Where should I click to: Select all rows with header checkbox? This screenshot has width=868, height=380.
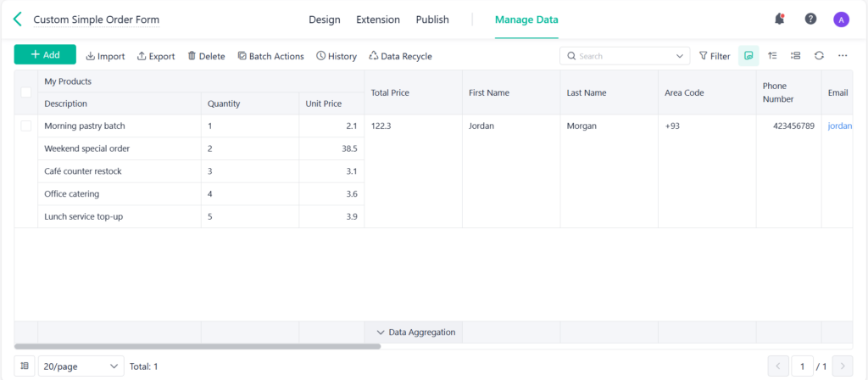pyautogui.click(x=26, y=92)
